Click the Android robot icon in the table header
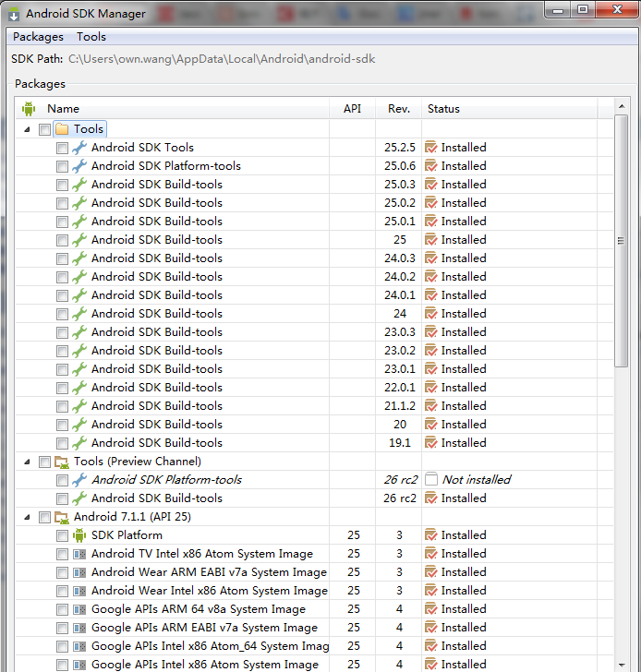641x672 pixels. 29,108
